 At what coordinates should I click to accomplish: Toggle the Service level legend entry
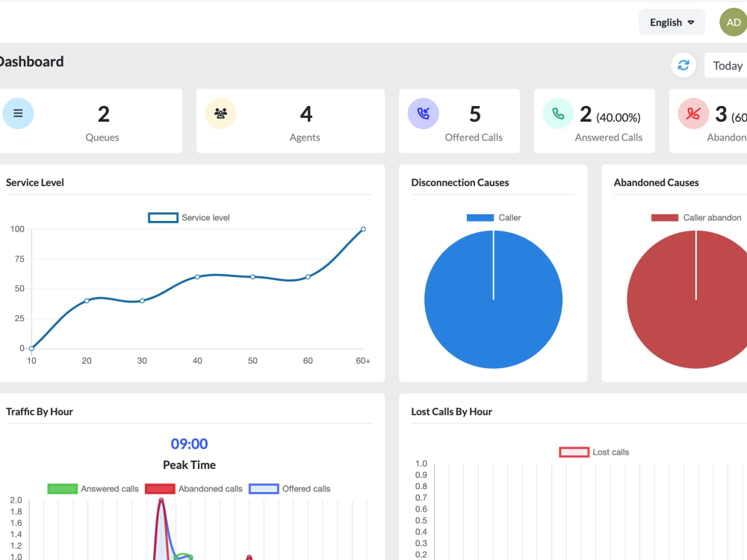pos(189,217)
